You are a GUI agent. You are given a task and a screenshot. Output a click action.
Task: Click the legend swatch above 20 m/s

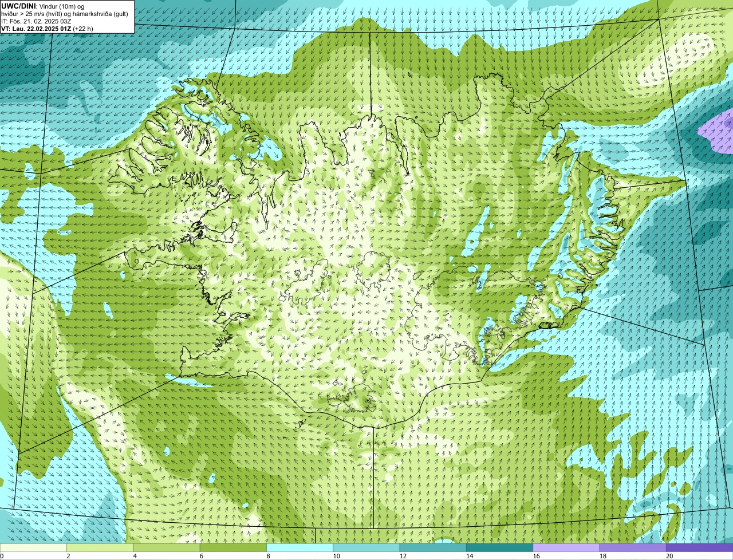pos(699,547)
